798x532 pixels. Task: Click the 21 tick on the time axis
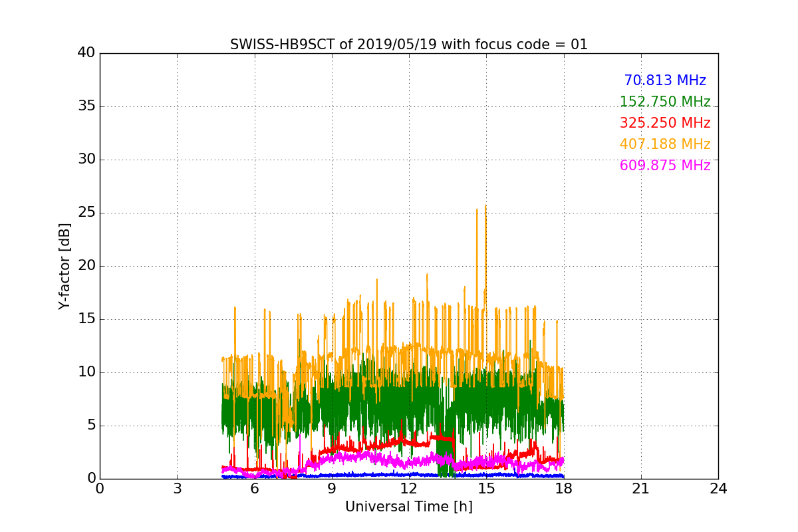click(640, 488)
